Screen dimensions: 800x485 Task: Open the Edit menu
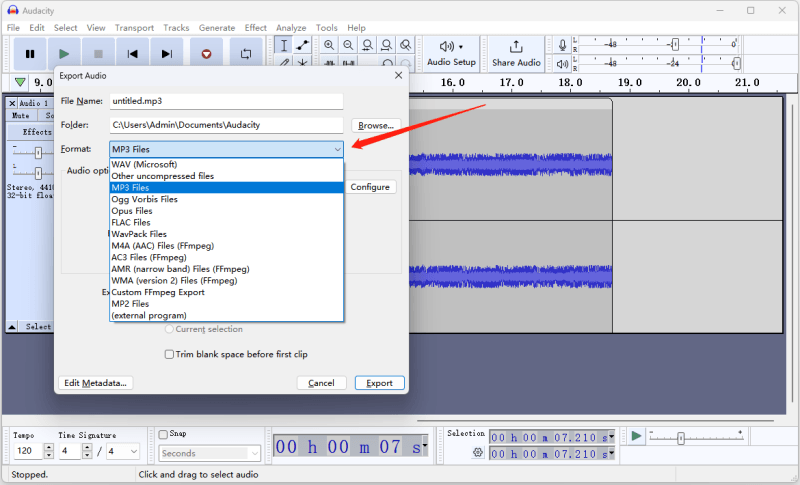[37, 28]
